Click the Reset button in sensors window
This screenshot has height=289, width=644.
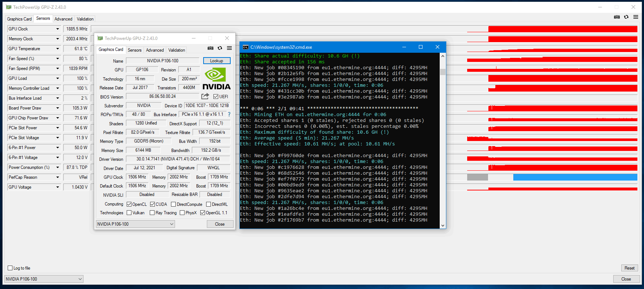click(x=630, y=268)
